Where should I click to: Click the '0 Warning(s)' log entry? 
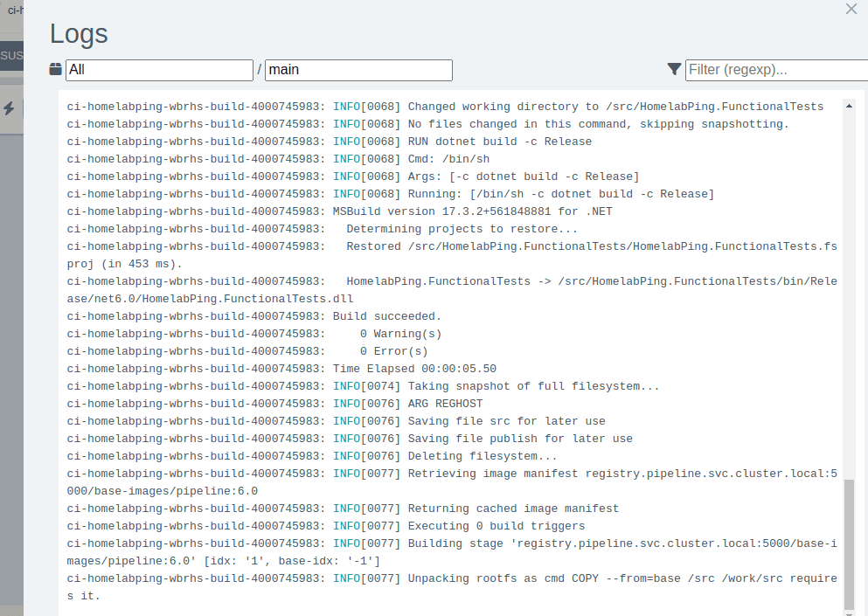click(400, 334)
